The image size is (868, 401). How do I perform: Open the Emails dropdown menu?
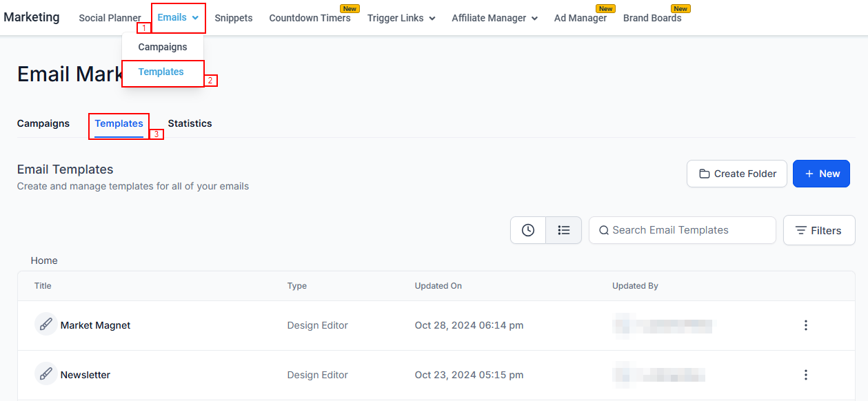coord(178,18)
